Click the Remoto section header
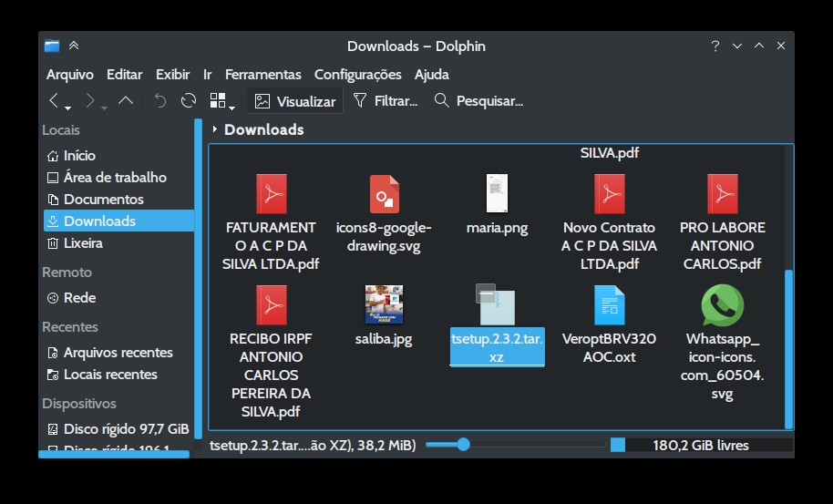The width and height of the screenshot is (833, 504). [x=67, y=272]
